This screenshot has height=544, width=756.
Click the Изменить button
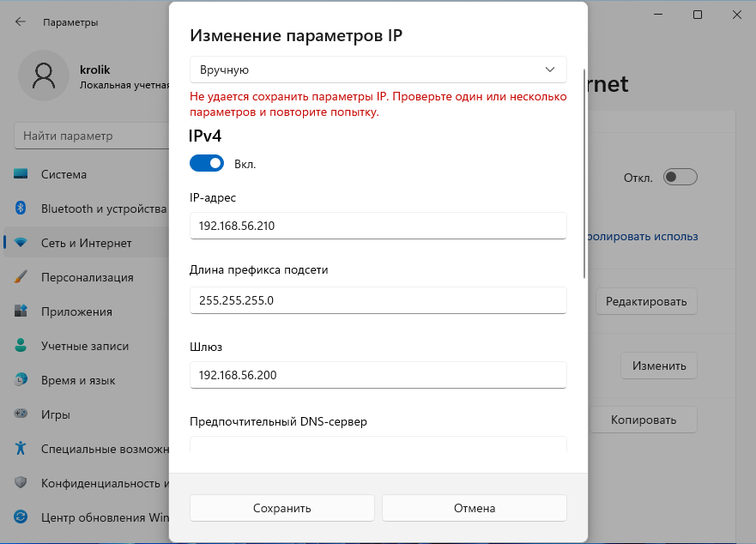point(659,366)
